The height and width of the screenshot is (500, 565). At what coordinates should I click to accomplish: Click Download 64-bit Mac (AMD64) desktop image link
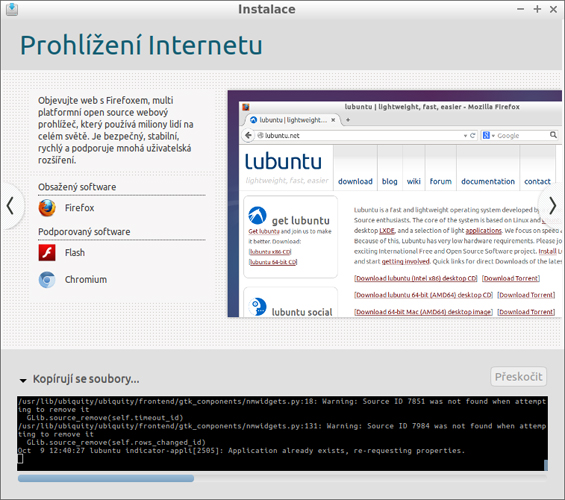[423, 312]
